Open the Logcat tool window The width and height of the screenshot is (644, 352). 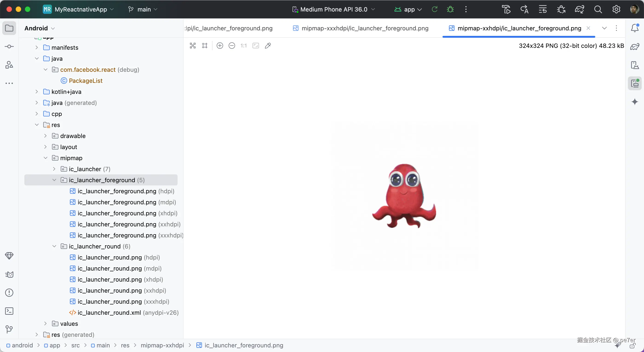tap(9, 274)
